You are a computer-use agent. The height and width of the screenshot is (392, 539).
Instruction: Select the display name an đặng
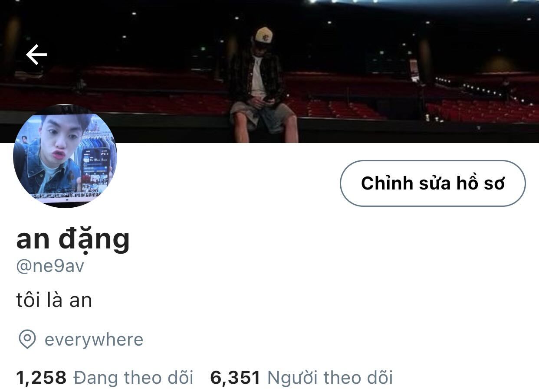[73, 240]
